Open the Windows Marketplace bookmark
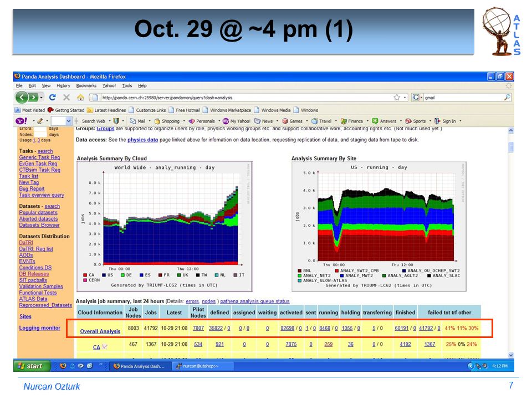Image resolution: width=532 pixels, height=399 pixels. [227, 110]
